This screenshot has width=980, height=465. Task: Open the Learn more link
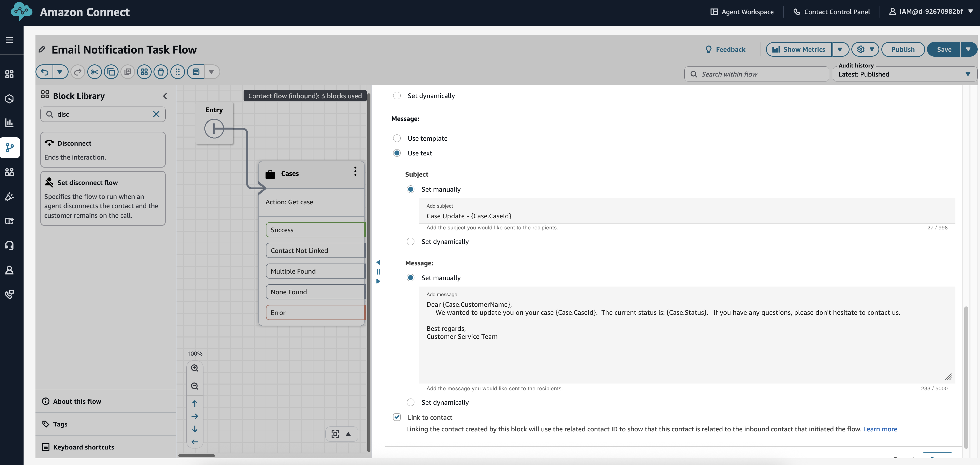point(880,429)
